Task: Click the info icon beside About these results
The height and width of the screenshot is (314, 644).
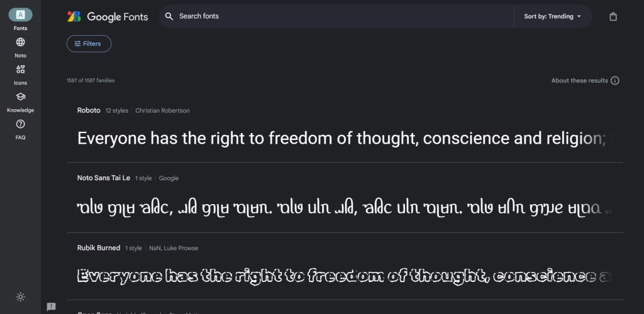Action: tap(615, 80)
